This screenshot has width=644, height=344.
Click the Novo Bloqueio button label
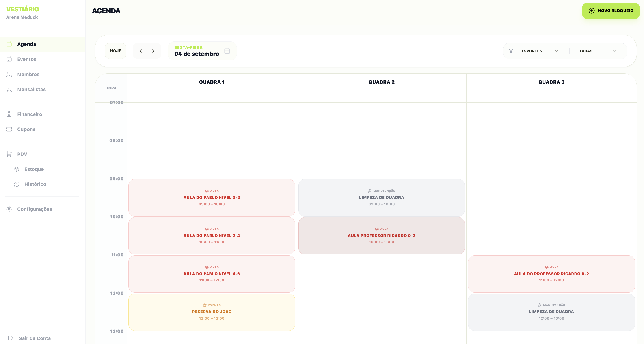pyautogui.click(x=616, y=11)
